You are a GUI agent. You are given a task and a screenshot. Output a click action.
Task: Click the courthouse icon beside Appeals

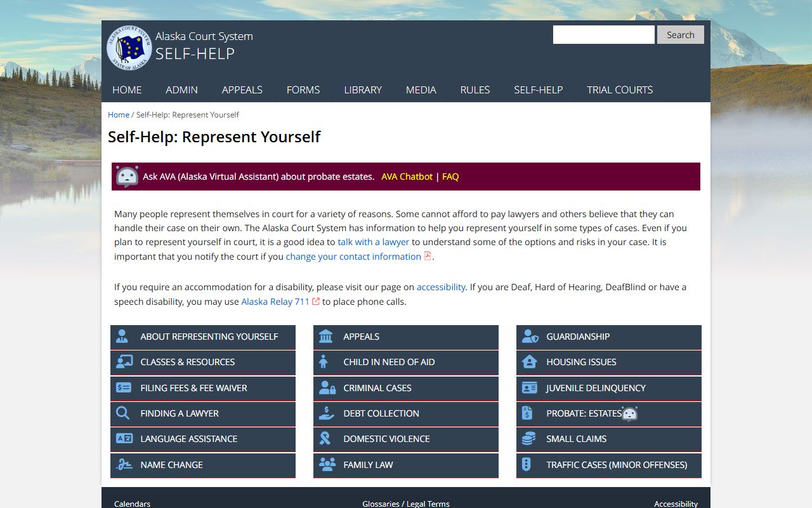pos(326,337)
